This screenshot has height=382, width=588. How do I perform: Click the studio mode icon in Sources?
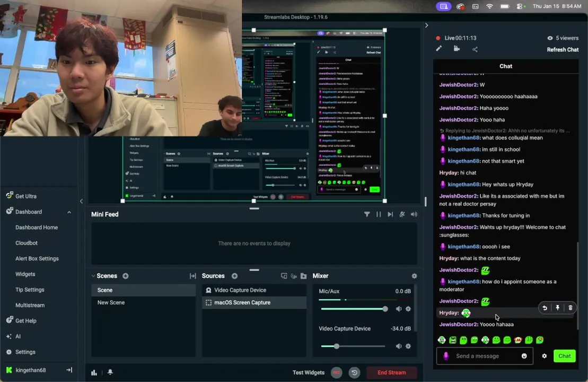click(x=294, y=276)
